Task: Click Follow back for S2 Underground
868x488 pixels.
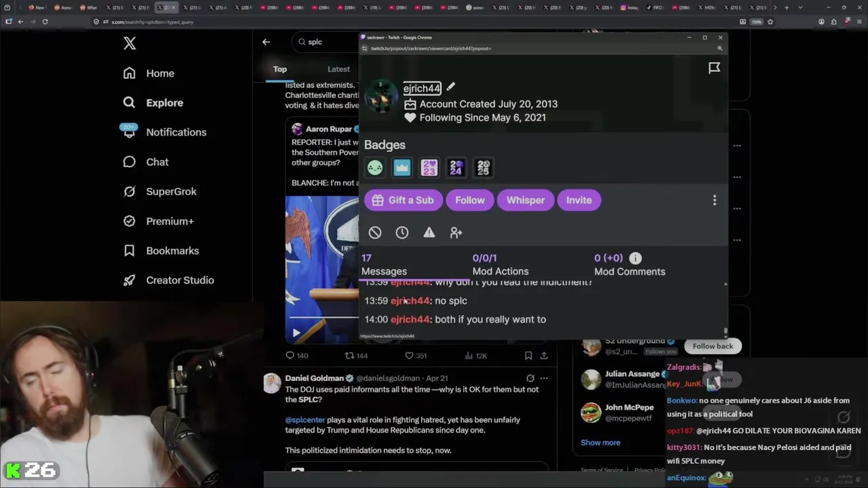Action: [x=713, y=346]
